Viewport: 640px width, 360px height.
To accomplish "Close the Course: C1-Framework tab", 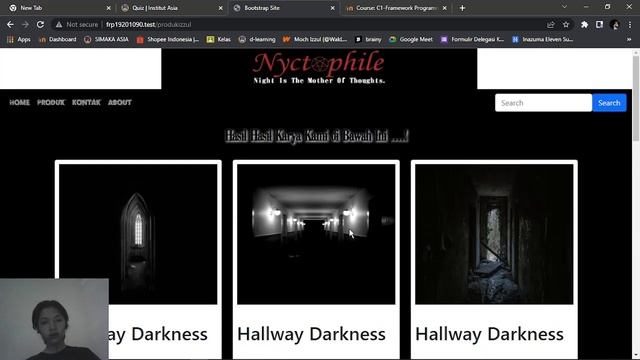I will (x=444, y=8).
